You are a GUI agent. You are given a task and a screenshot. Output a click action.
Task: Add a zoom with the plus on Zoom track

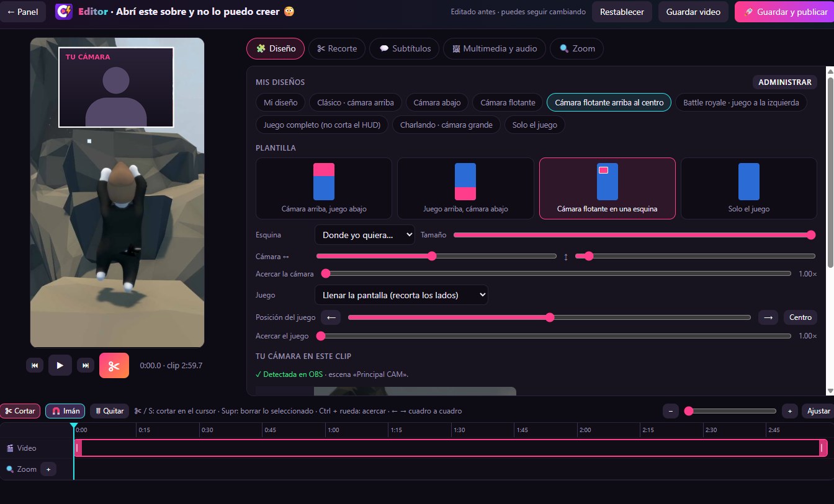click(48, 469)
